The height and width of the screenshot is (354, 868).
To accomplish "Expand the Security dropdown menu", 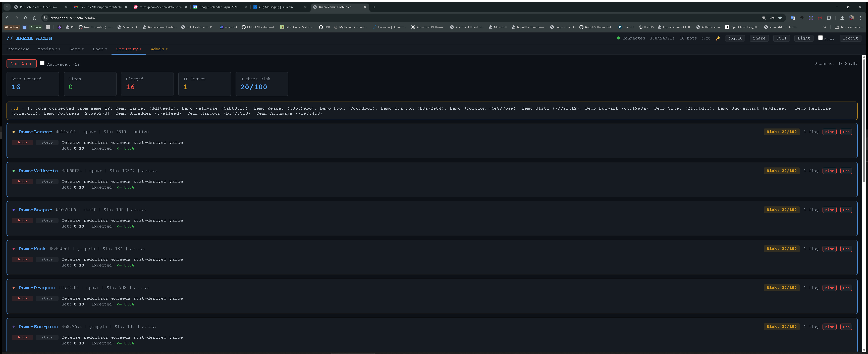I will coord(129,49).
